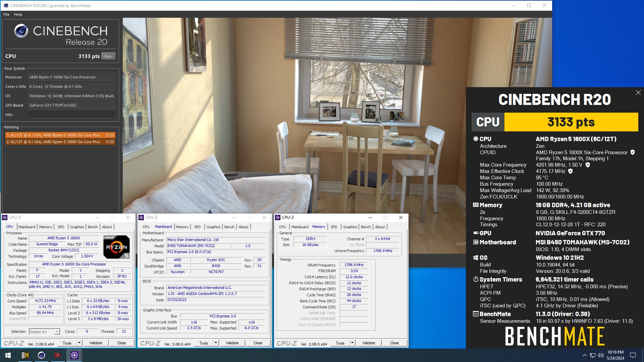
Task: Click the CPUID verified shield icon
Action: (632, 152)
